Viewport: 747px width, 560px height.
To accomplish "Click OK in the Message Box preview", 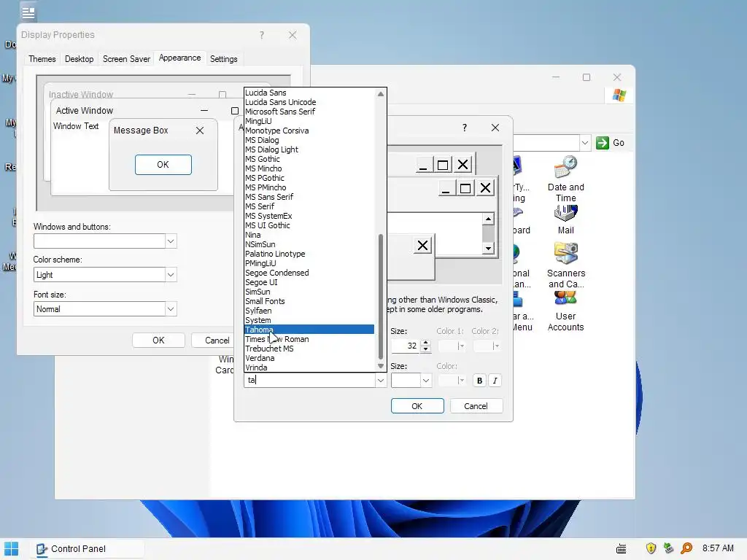I will 163,165.
